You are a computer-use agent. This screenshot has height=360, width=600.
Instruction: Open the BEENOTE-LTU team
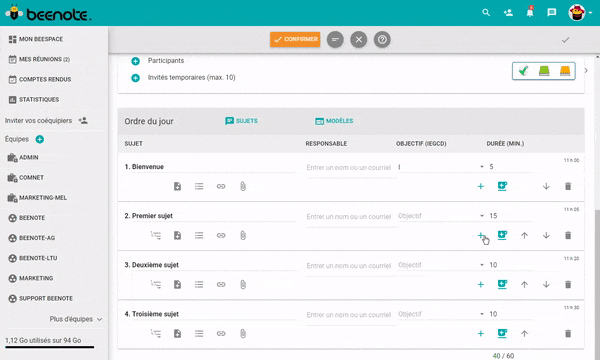(x=33, y=258)
